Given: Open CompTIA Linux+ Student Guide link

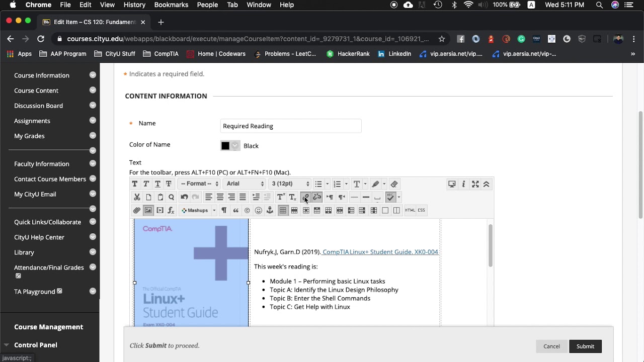Looking at the screenshot, I should pos(380,252).
